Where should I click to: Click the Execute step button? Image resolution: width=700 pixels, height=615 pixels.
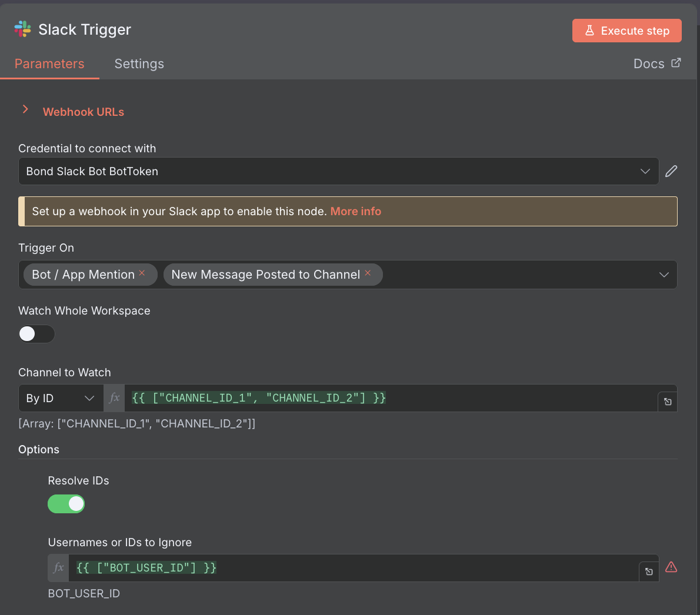626,30
